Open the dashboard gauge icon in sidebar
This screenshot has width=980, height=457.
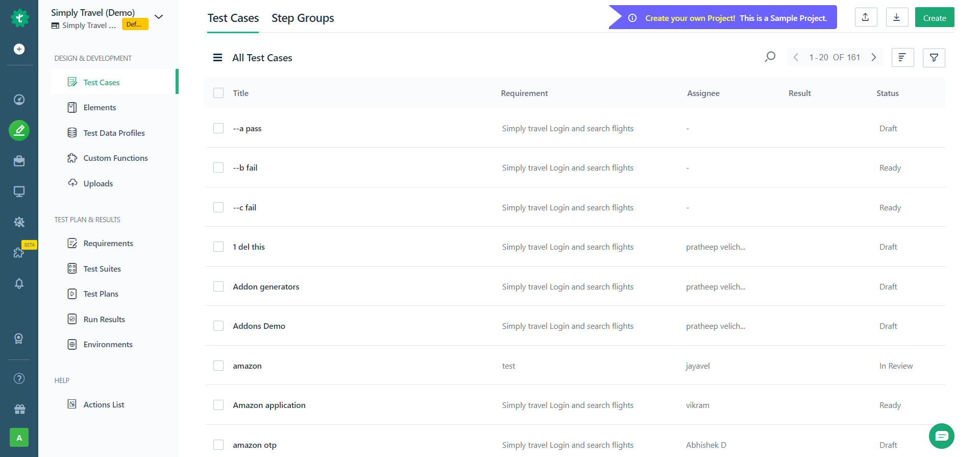pyautogui.click(x=19, y=100)
